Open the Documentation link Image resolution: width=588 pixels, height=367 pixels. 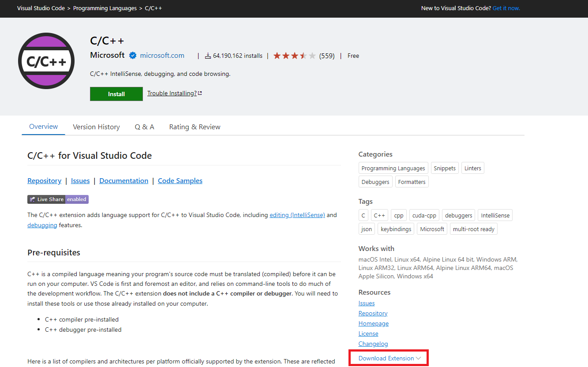[x=124, y=181]
